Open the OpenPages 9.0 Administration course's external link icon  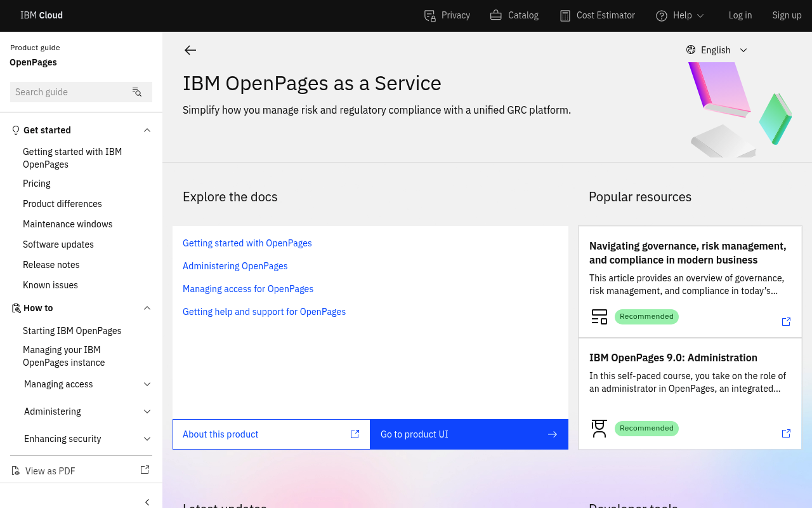[x=786, y=434]
